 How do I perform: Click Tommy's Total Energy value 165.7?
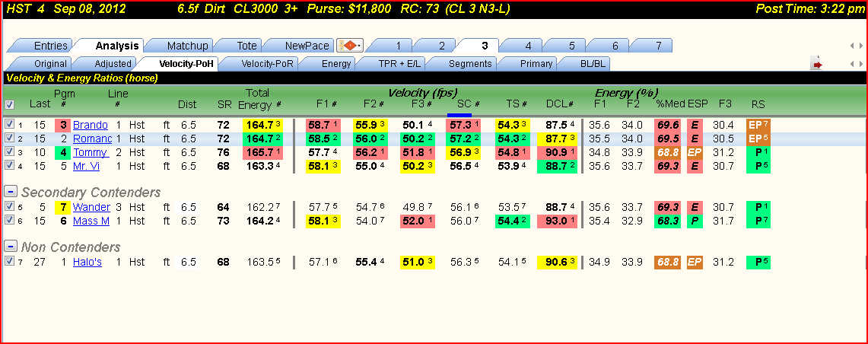(x=262, y=152)
